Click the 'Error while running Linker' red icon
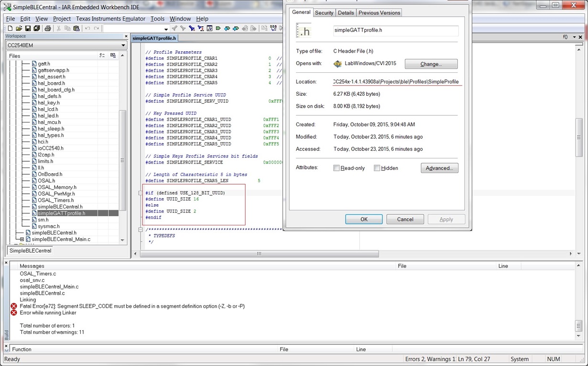The width and height of the screenshot is (588, 366). (x=14, y=313)
